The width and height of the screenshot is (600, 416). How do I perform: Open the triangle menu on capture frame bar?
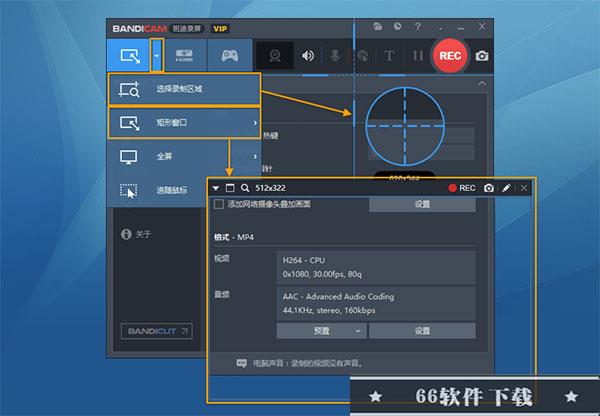coord(215,188)
